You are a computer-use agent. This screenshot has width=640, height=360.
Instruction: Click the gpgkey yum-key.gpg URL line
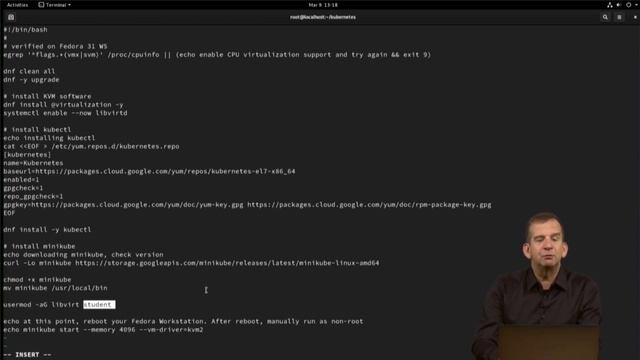click(x=247, y=204)
